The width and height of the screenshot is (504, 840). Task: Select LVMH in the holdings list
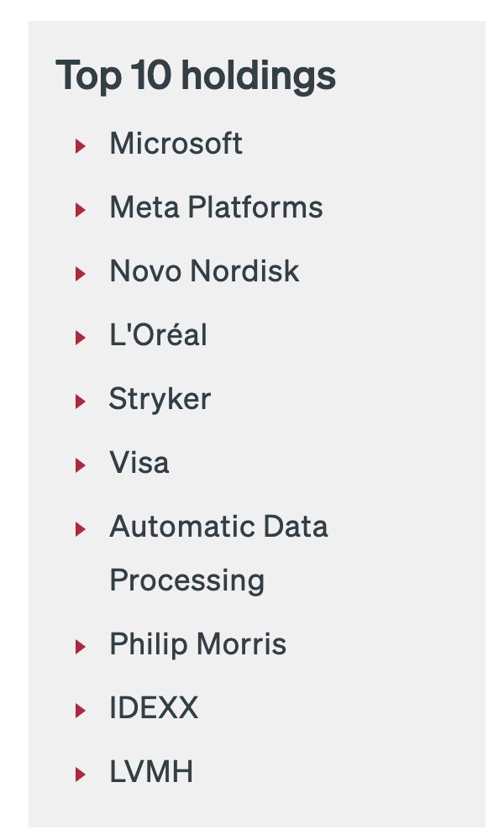click(151, 772)
